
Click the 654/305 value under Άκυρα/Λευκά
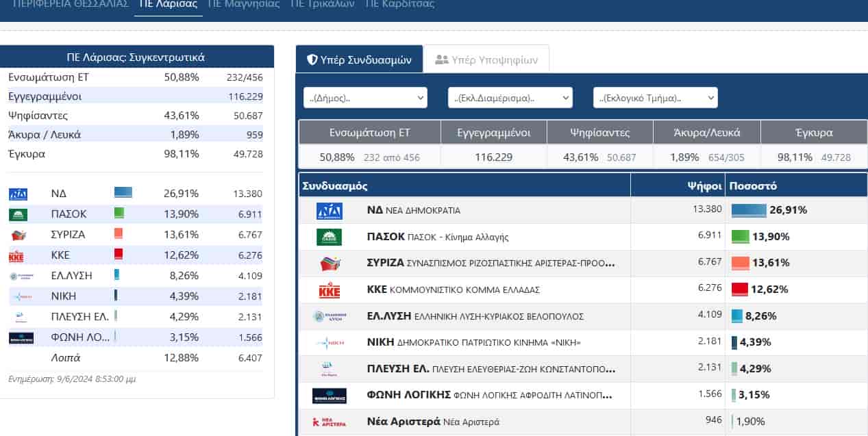click(x=725, y=158)
